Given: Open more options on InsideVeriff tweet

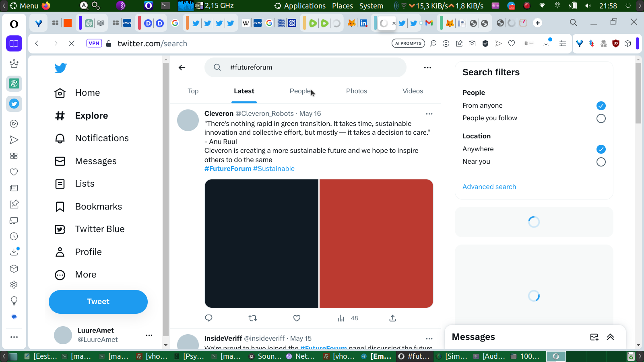Looking at the screenshot, I should pyautogui.click(x=429, y=339).
